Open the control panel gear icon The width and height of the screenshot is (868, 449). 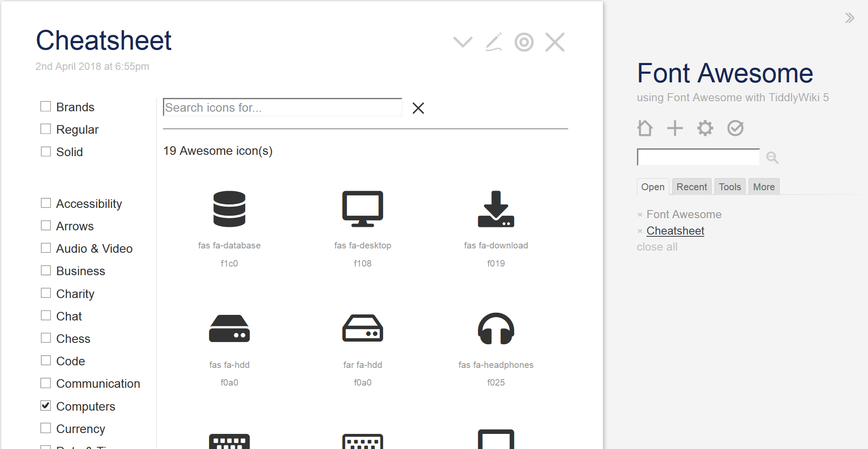pos(705,128)
